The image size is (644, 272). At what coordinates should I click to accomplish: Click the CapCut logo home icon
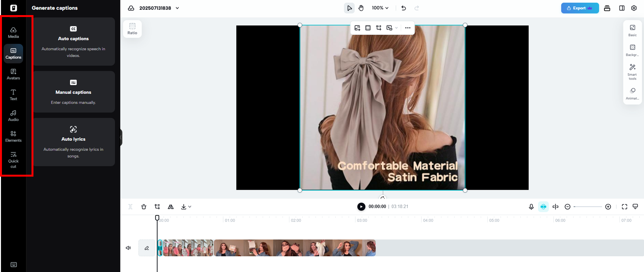click(x=14, y=8)
